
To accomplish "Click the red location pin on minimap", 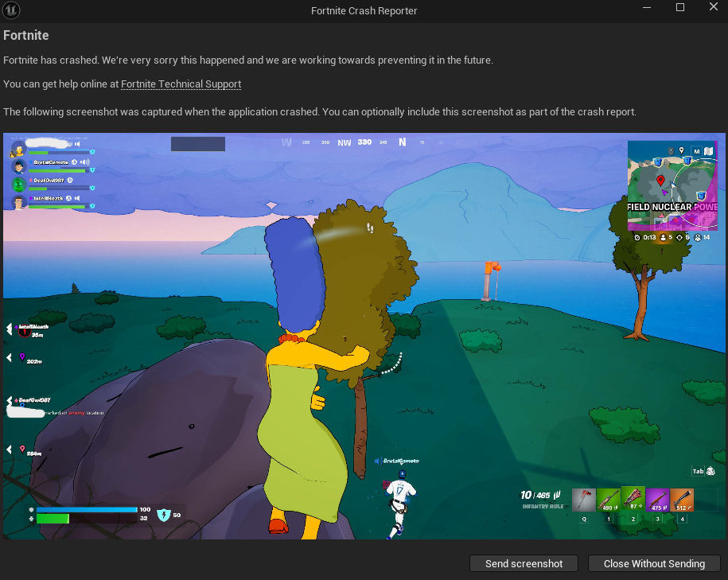I will point(660,181).
